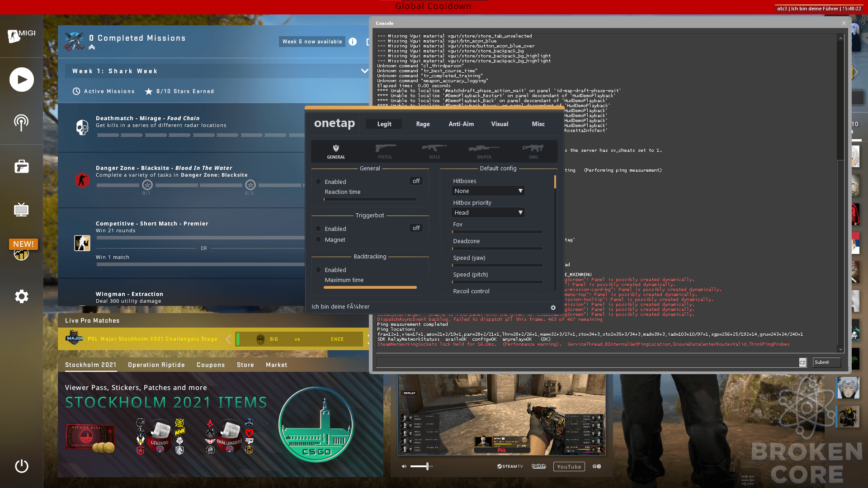Open the settings gear in sidebar
The width and height of the screenshot is (868, 488).
(22, 296)
